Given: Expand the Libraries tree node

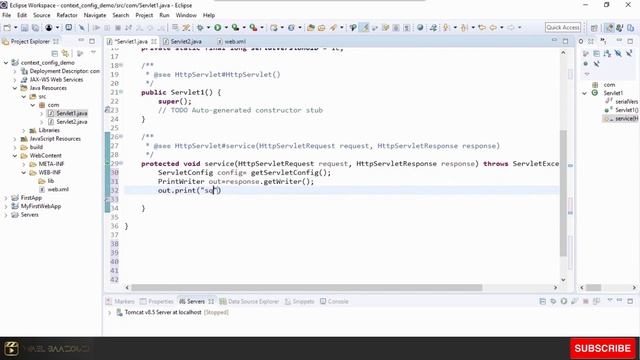Looking at the screenshot, I should coord(24,131).
